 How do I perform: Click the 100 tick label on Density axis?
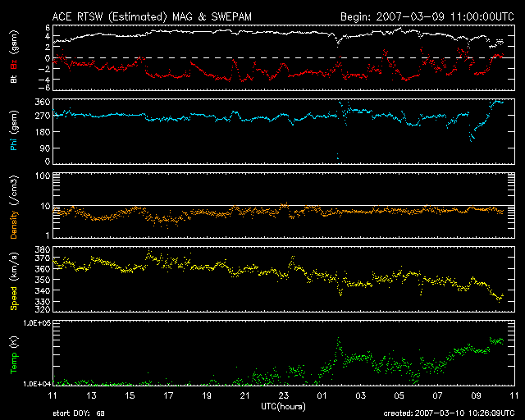(43, 176)
